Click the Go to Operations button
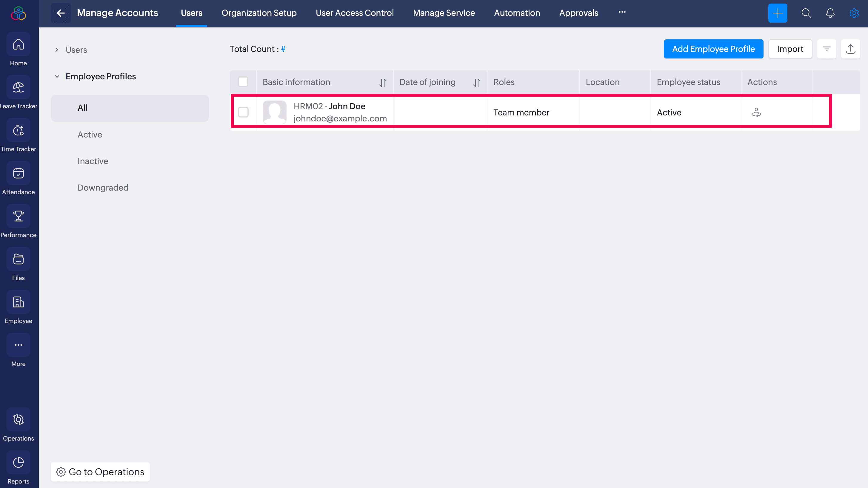 (100, 472)
